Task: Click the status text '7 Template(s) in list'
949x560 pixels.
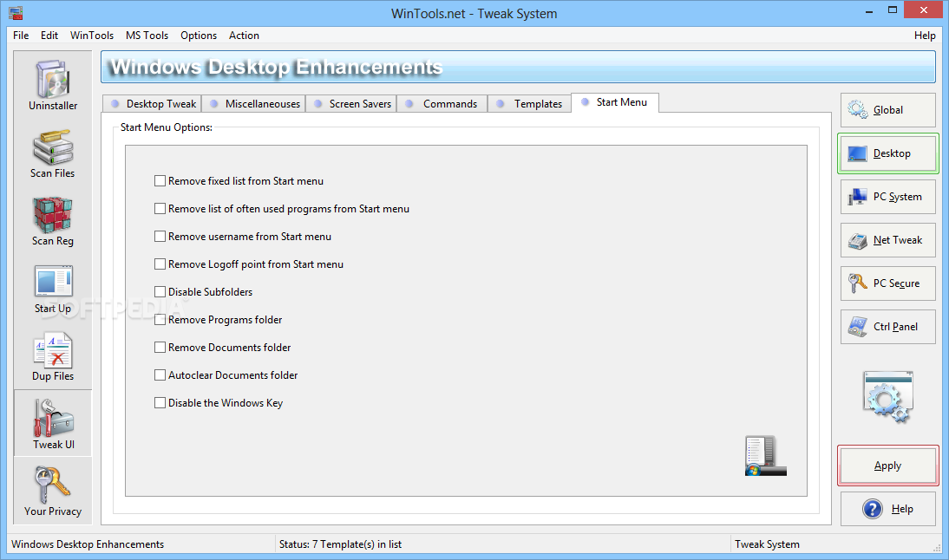Action: click(357, 544)
